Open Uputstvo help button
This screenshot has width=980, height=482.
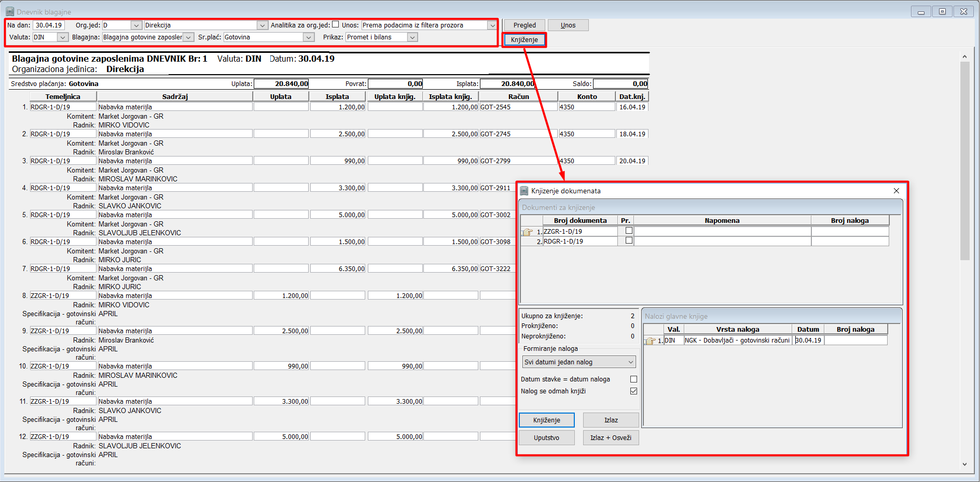tap(547, 438)
